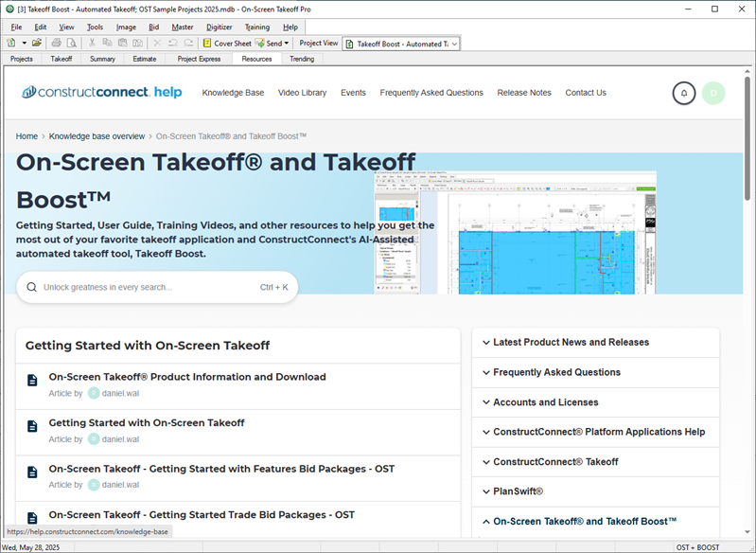The width and height of the screenshot is (756, 553).
Task: Click the New project toolbar icon
Action: coord(10,43)
